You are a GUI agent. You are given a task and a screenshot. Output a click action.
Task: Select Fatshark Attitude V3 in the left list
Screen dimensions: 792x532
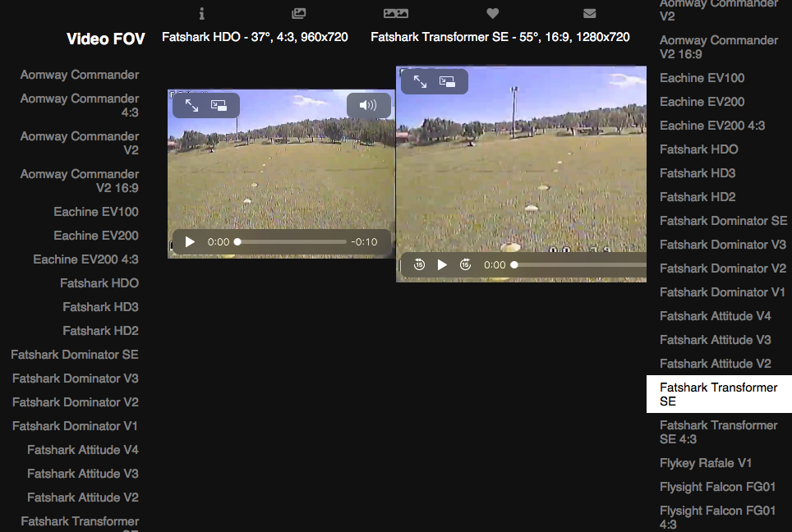coord(83,473)
